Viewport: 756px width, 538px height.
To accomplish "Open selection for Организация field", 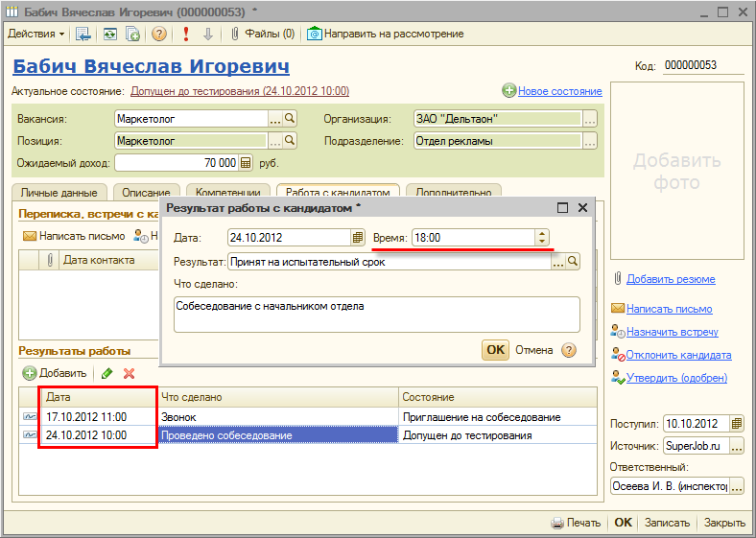I will [590, 119].
